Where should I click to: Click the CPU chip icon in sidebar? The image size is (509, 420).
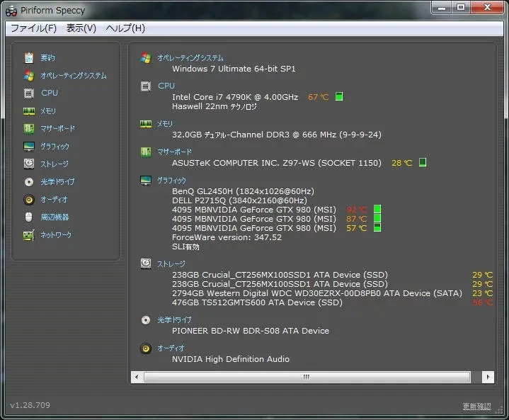[29, 93]
